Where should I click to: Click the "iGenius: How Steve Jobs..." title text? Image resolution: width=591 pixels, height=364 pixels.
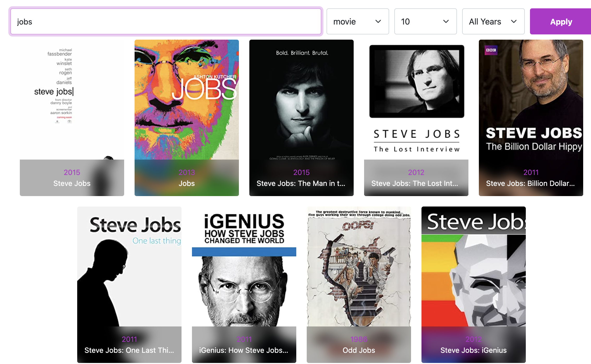click(x=244, y=350)
